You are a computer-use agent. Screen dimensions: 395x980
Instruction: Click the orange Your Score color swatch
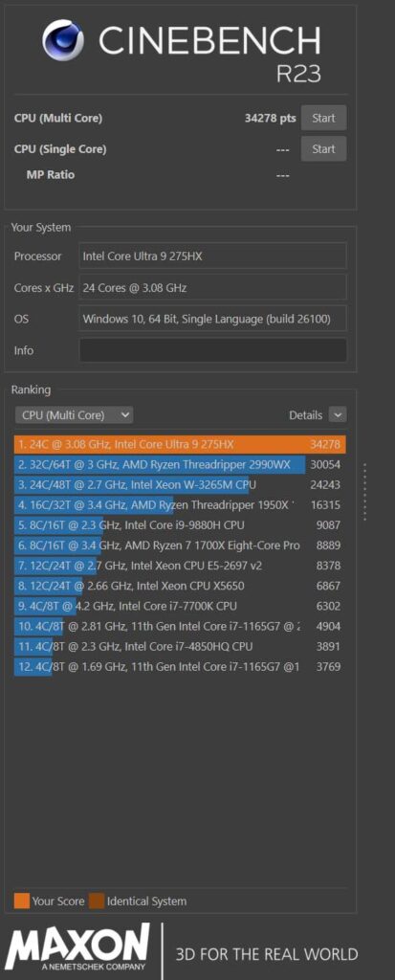pos(21,902)
